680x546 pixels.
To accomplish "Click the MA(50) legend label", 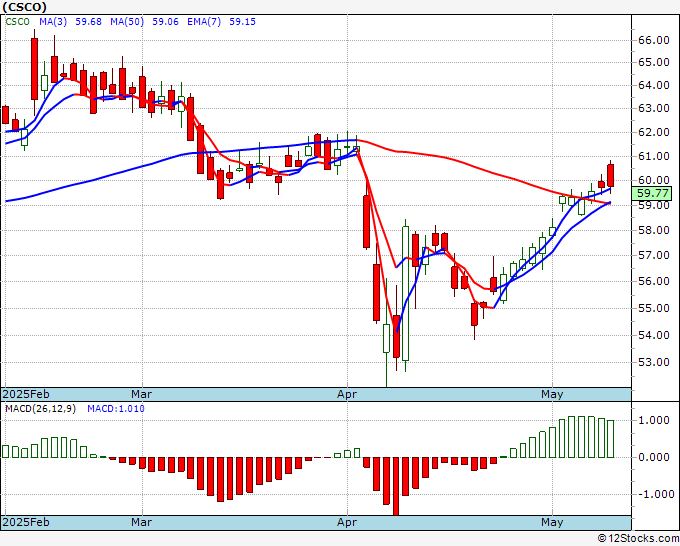I will coord(127,22).
